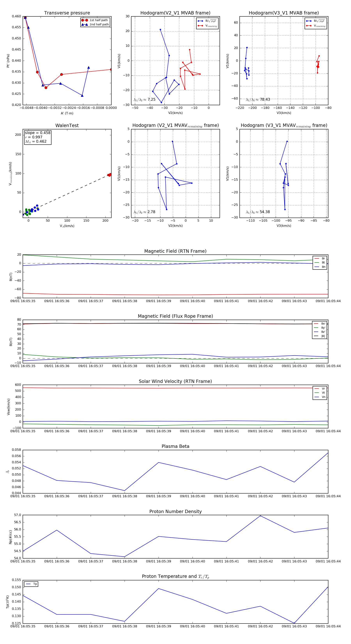Viewport: 351px width, 644px height.
Task: Click the "Hodogram(V3_V1 MVAB frame)" title
Action: click(284, 13)
